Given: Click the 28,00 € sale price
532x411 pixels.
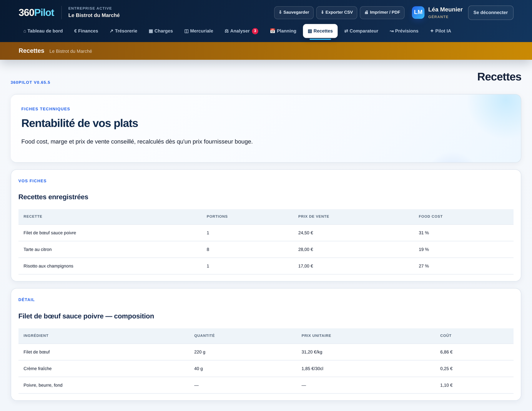Looking at the screenshot, I should [x=305, y=250].
